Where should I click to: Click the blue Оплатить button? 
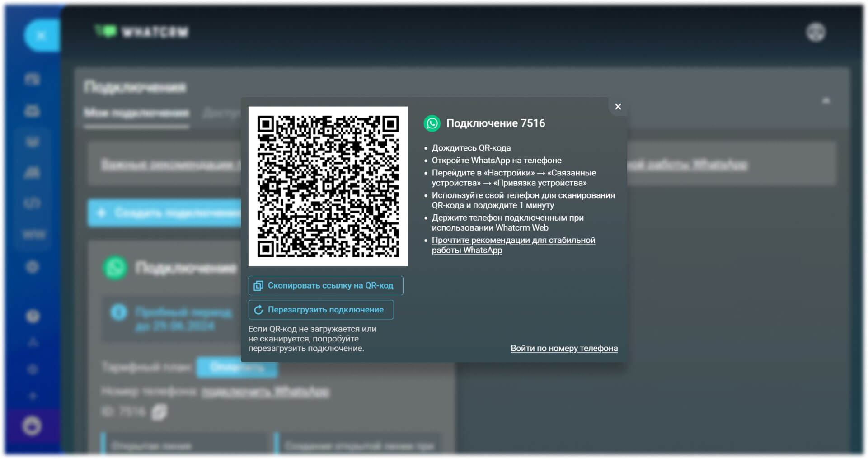point(237,367)
